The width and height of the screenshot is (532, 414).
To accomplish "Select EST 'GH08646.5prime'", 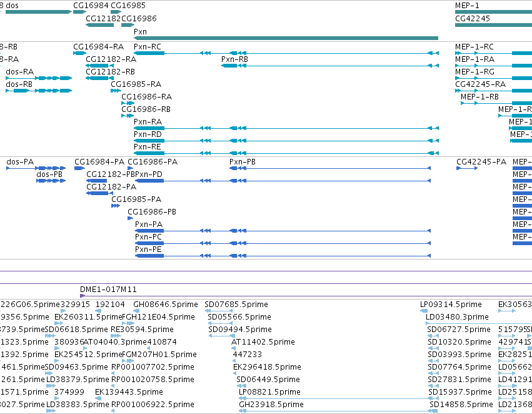I will pyautogui.click(x=166, y=305).
